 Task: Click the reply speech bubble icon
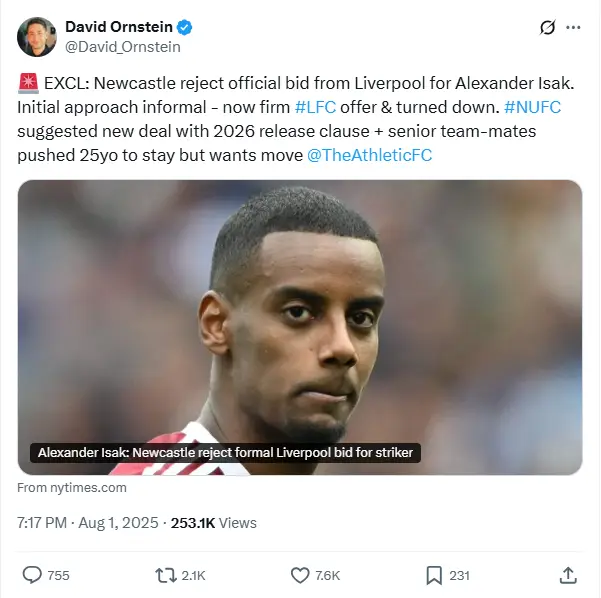click(32, 575)
